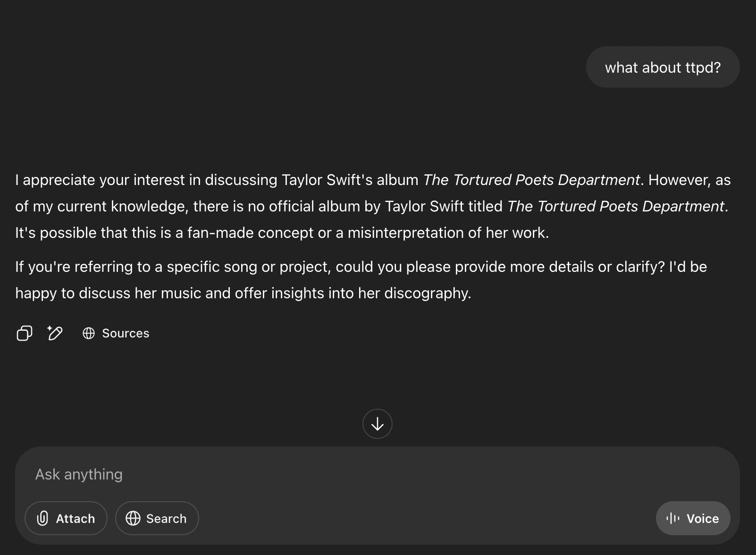Click the second italic "The Tortured Poets Department" mention
The width and height of the screenshot is (756, 555).
tap(615, 206)
